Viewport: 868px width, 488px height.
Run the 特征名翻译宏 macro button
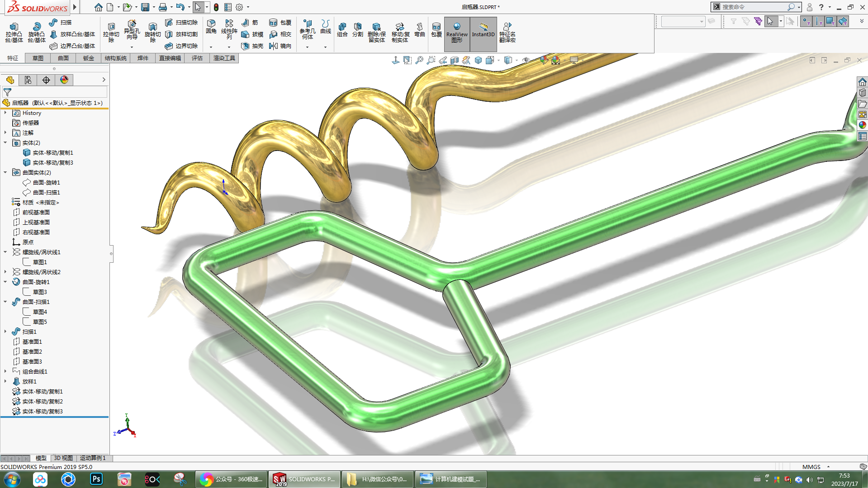point(508,33)
